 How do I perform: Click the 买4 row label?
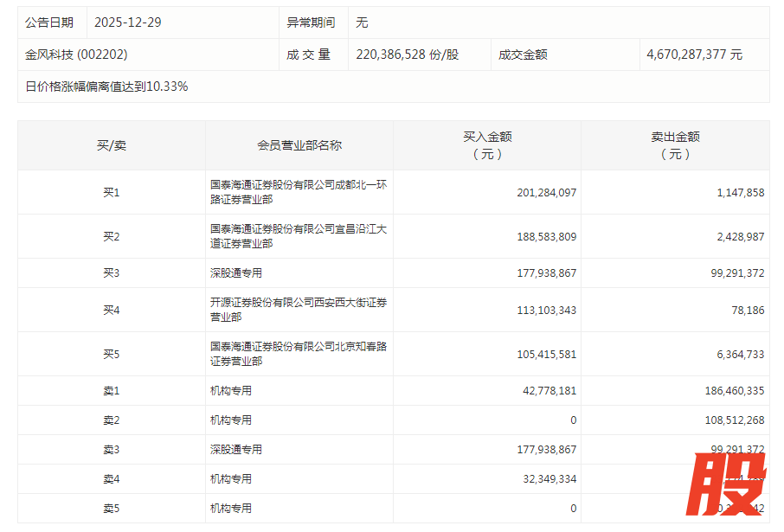pos(111,310)
